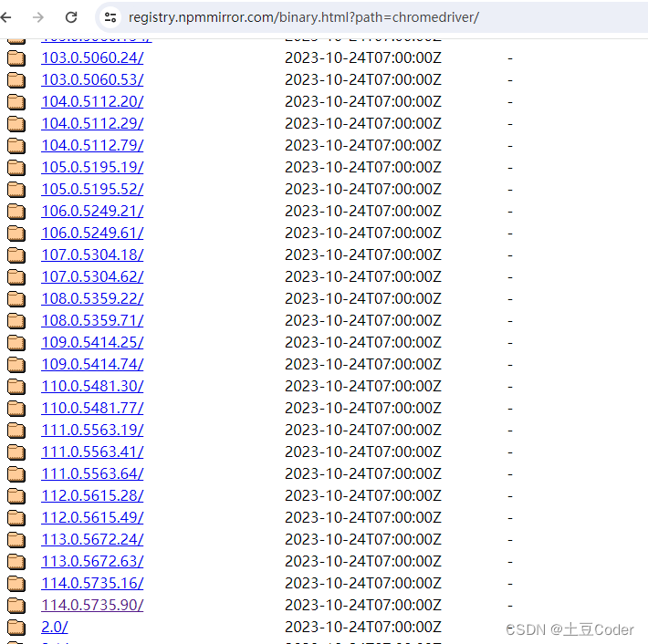Open the 2.0/ folder link

pos(55,627)
